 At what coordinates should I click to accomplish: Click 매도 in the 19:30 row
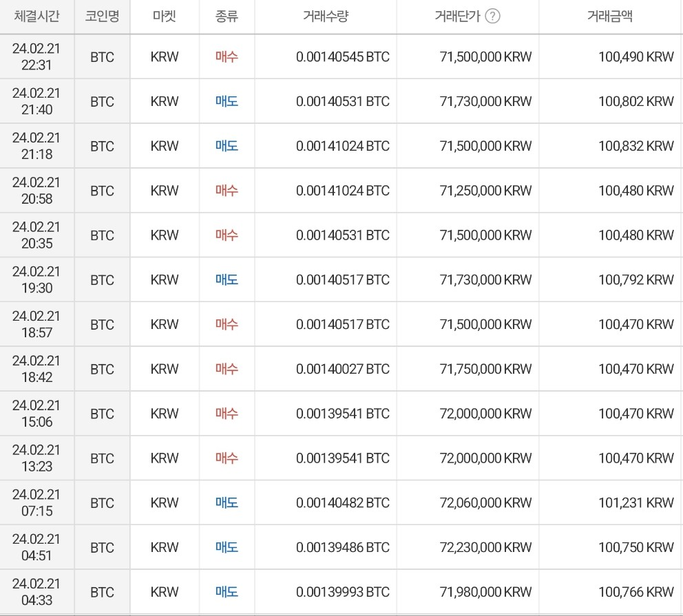click(x=227, y=279)
